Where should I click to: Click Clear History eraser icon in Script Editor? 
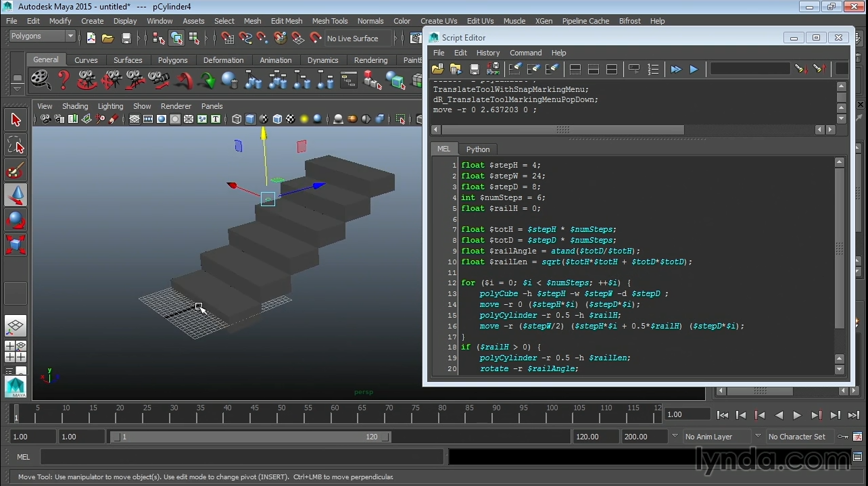coord(514,69)
